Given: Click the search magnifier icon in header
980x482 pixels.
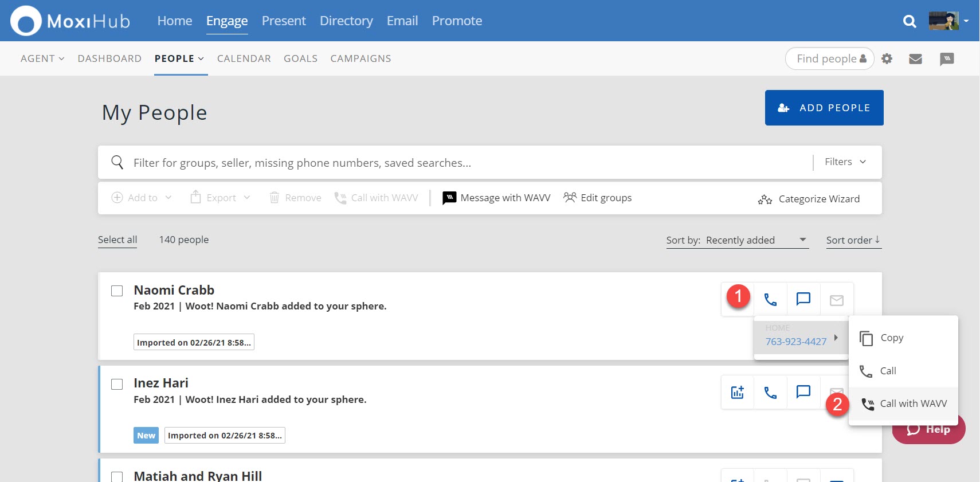Looking at the screenshot, I should click(x=909, y=21).
